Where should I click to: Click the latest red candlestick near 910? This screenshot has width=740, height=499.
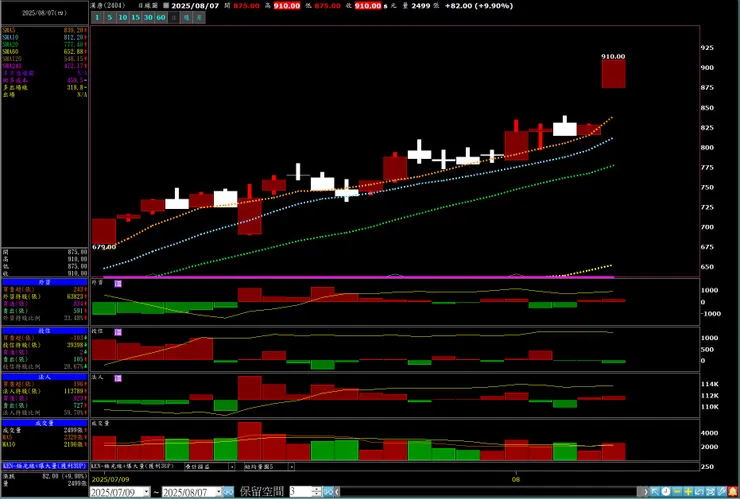point(614,74)
